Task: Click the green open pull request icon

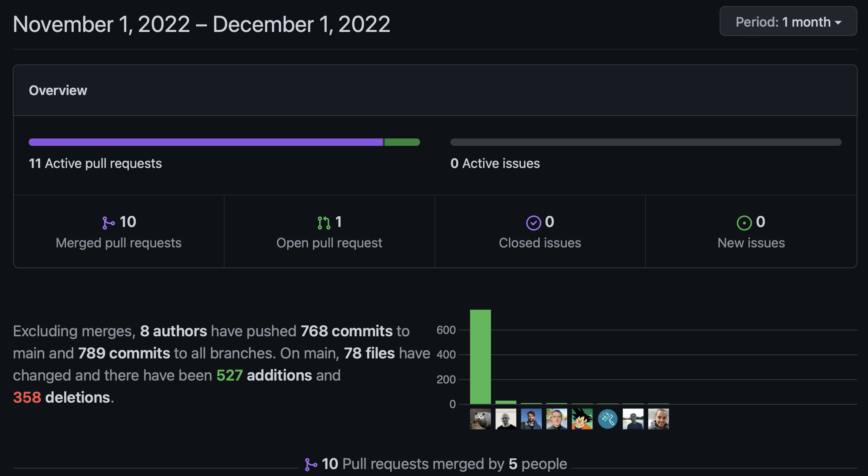Action: (x=324, y=222)
